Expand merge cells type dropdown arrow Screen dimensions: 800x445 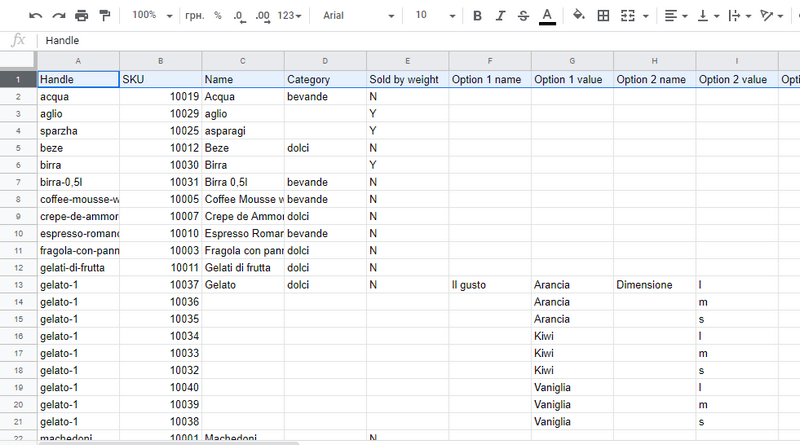[x=645, y=16]
